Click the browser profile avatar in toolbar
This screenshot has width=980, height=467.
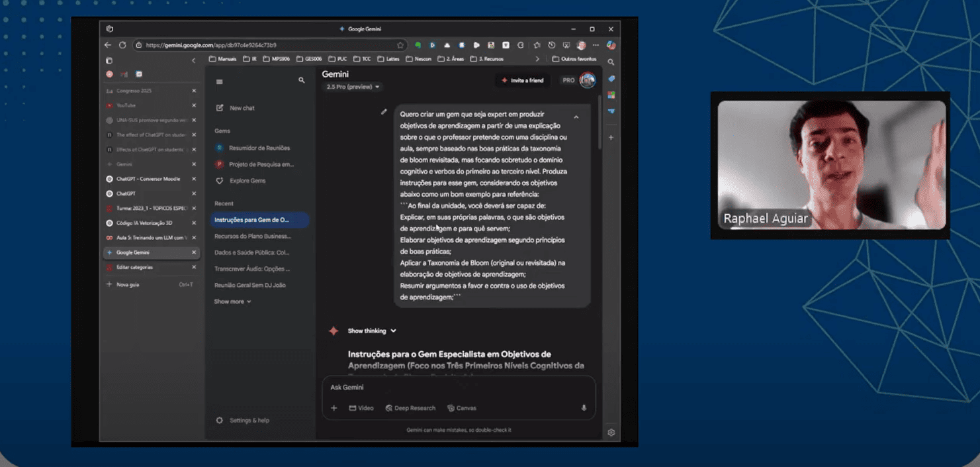click(x=581, y=45)
